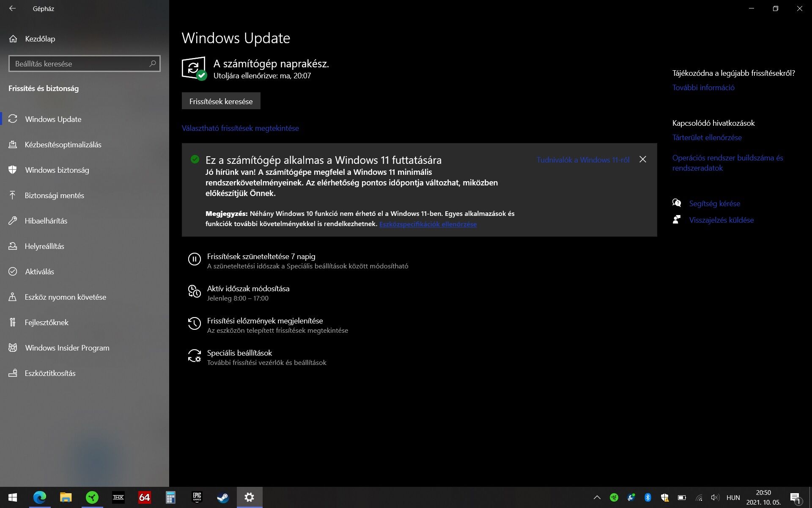Viewport: 812px width, 508px height.
Task: Click the Segítség kérése chat icon
Action: (677, 203)
